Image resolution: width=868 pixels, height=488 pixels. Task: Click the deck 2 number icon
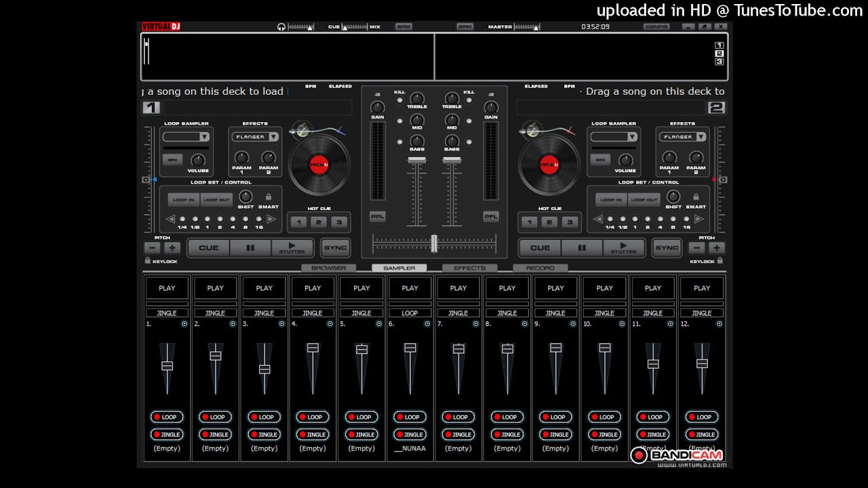click(x=717, y=108)
